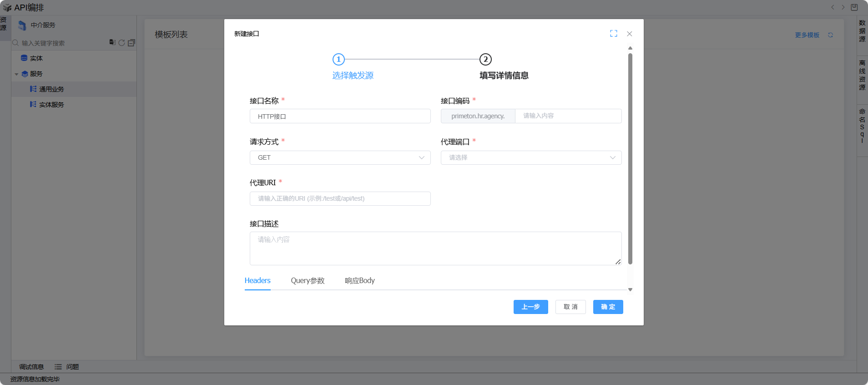Click the 取消 button

coord(570,307)
